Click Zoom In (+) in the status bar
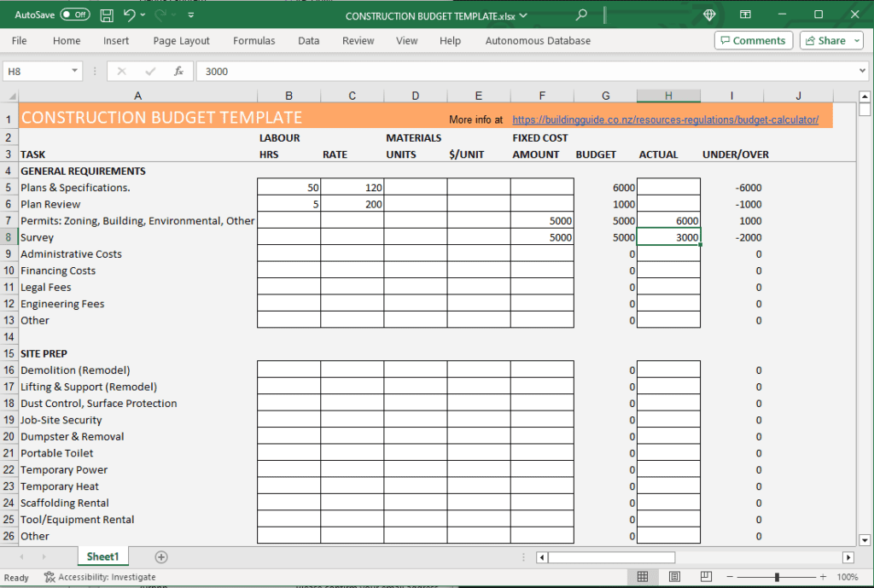Screen dimensions: 874x588 tap(821, 577)
